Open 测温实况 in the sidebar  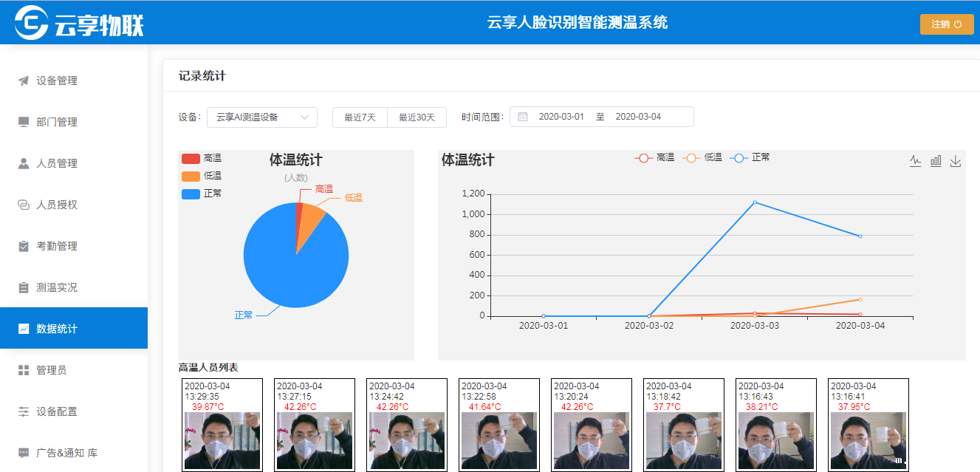pyautogui.click(x=57, y=287)
